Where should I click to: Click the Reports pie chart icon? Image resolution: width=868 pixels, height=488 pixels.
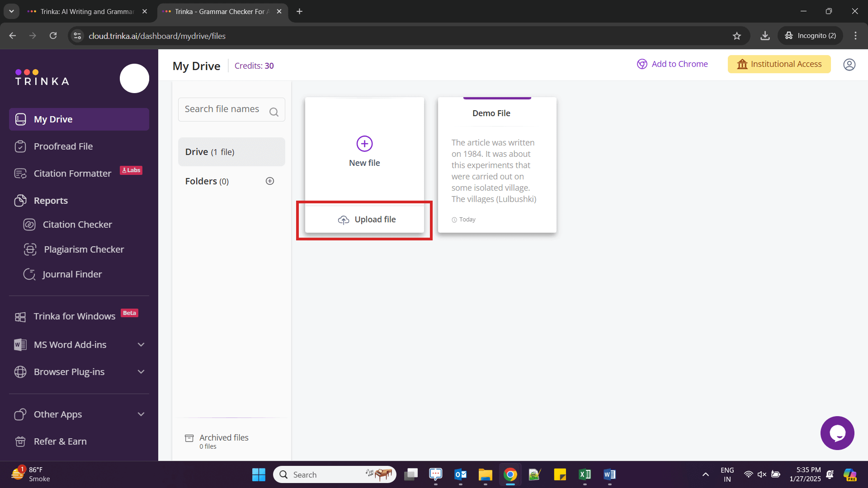pyautogui.click(x=20, y=201)
